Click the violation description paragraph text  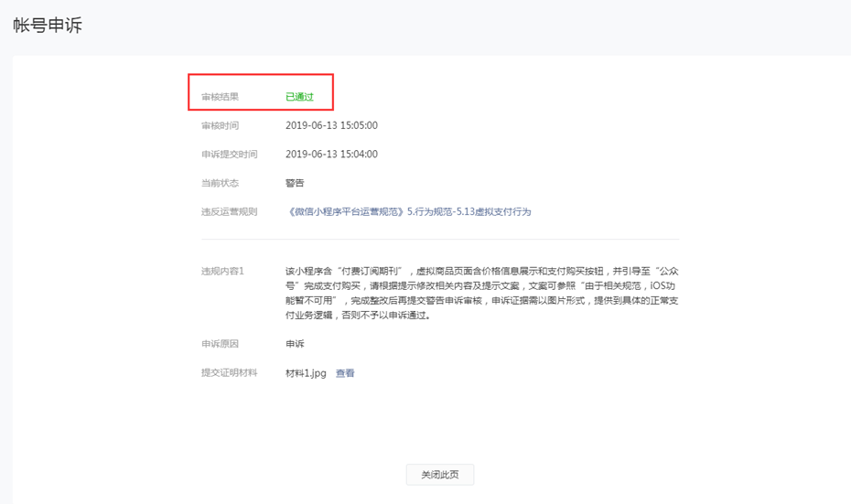481,294
